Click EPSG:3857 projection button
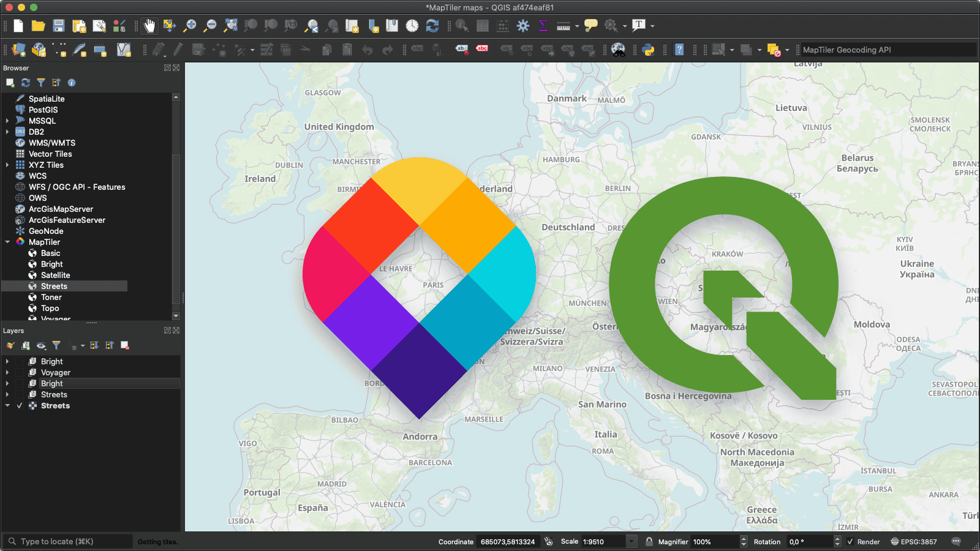Viewport: 980px width, 551px height. click(x=914, y=541)
